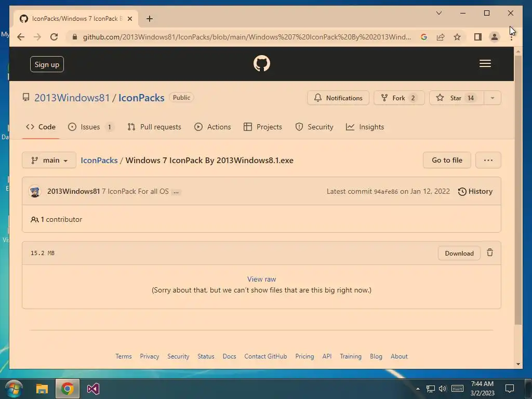Click the Google icon in address bar
532x399 pixels.
(424, 37)
